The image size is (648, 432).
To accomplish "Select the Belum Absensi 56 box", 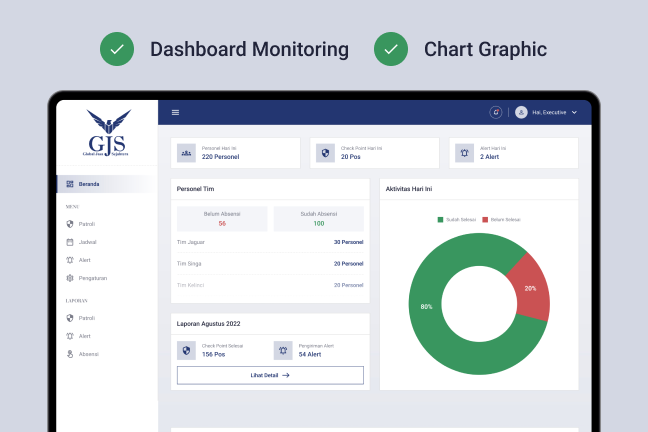I will point(222,219).
